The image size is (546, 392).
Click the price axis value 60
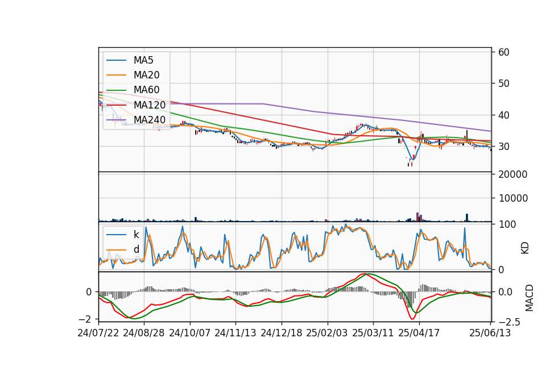click(504, 52)
